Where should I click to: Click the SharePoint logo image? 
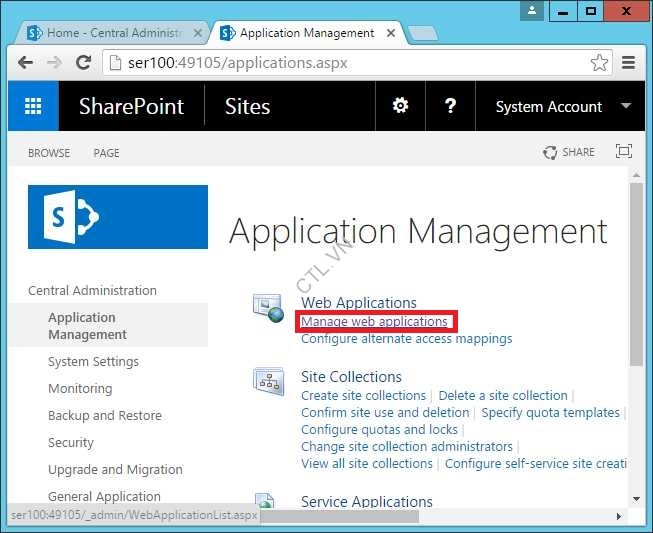[118, 217]
